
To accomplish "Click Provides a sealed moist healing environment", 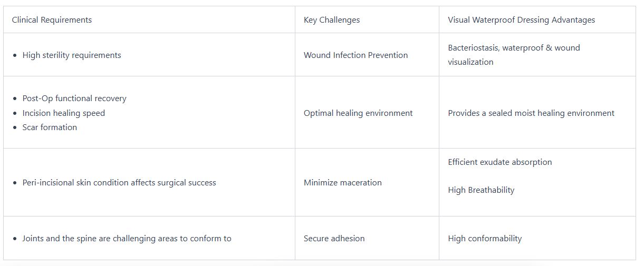I will coord(531,113).
